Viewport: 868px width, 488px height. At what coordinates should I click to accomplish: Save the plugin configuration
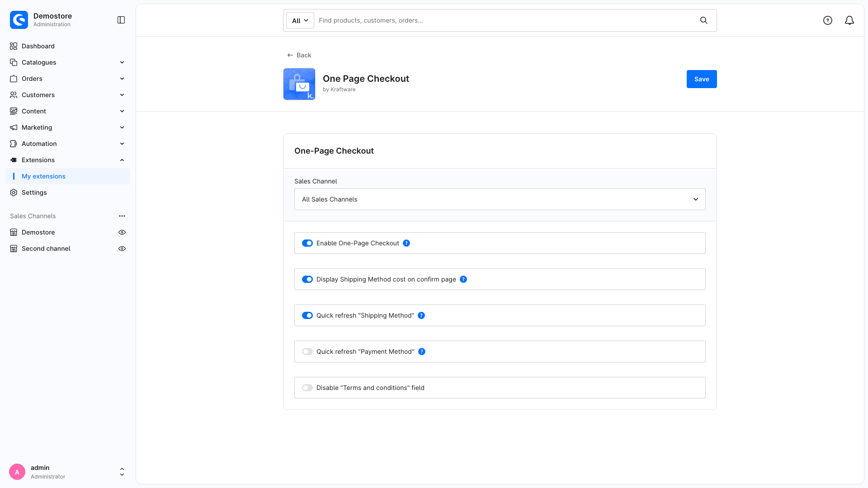[702, 79]
